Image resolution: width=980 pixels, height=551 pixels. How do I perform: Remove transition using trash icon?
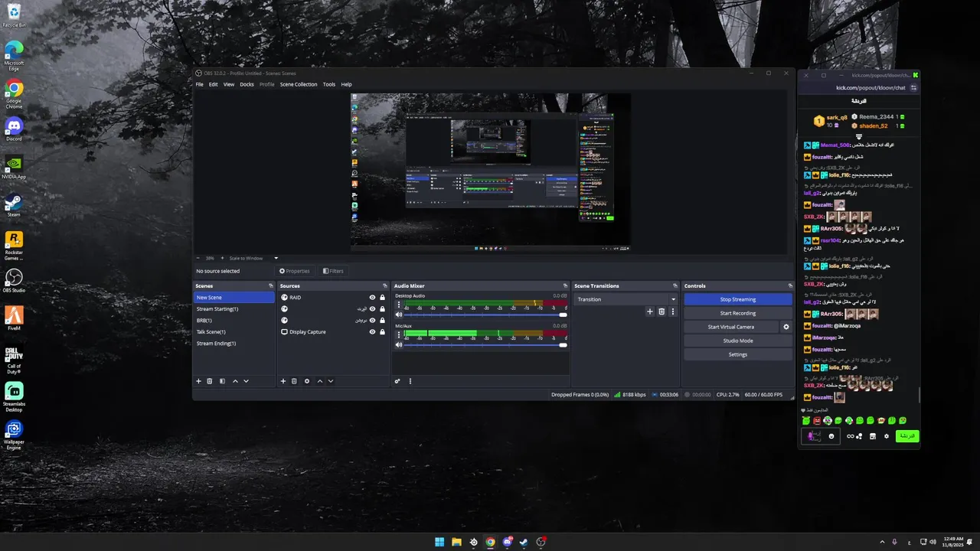coord(661,311)
